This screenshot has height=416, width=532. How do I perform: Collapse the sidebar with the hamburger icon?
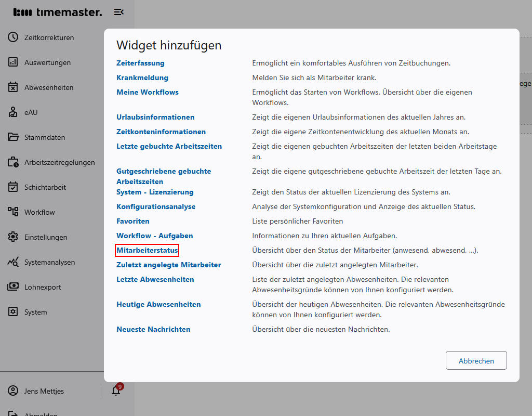(118, 11)
